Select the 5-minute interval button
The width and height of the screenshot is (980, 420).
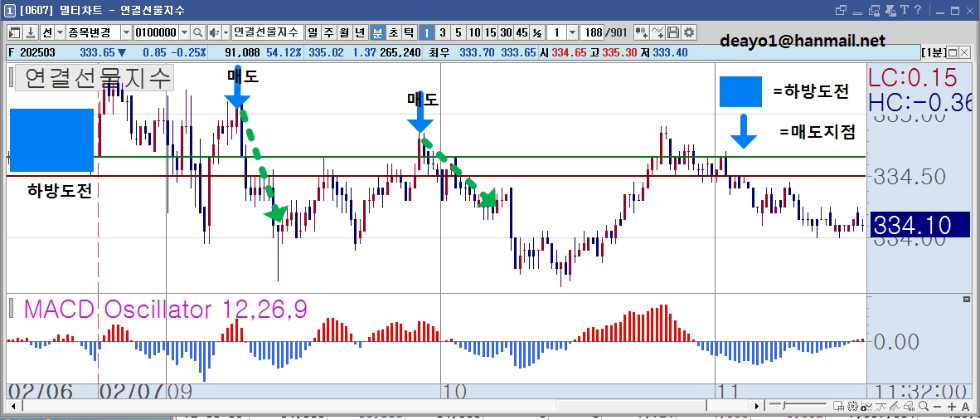pyautogui.click(x=458, y=32)
